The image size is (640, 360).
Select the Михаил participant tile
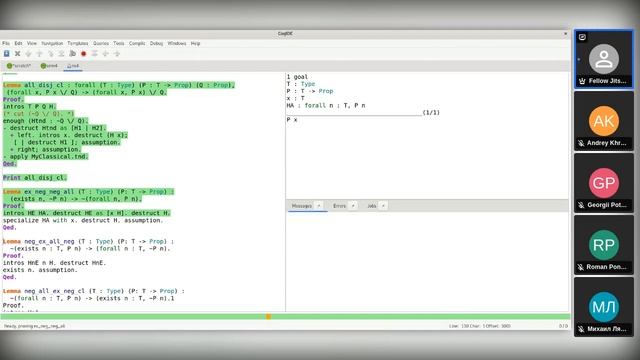(604, 307)
